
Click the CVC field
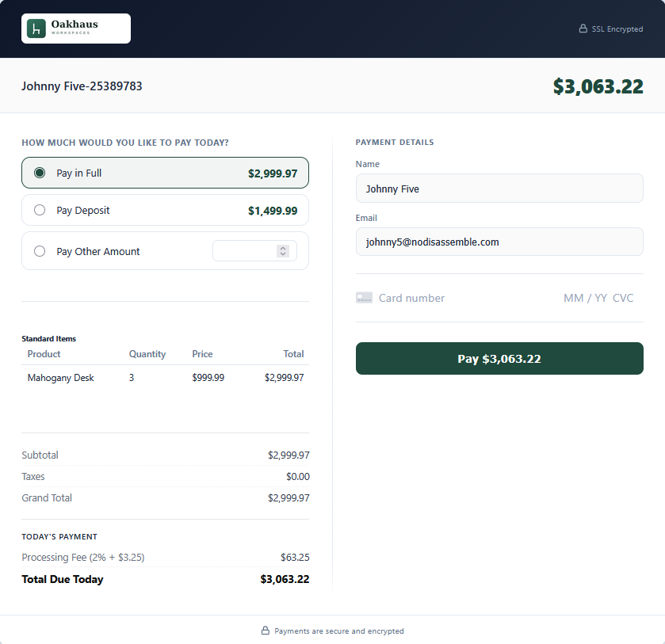tap(623, 298)
